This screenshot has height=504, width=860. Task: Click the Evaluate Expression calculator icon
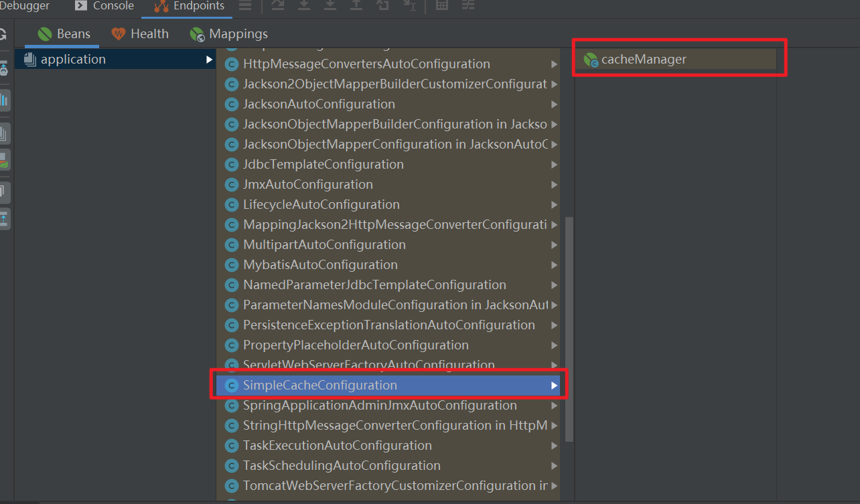442,5
